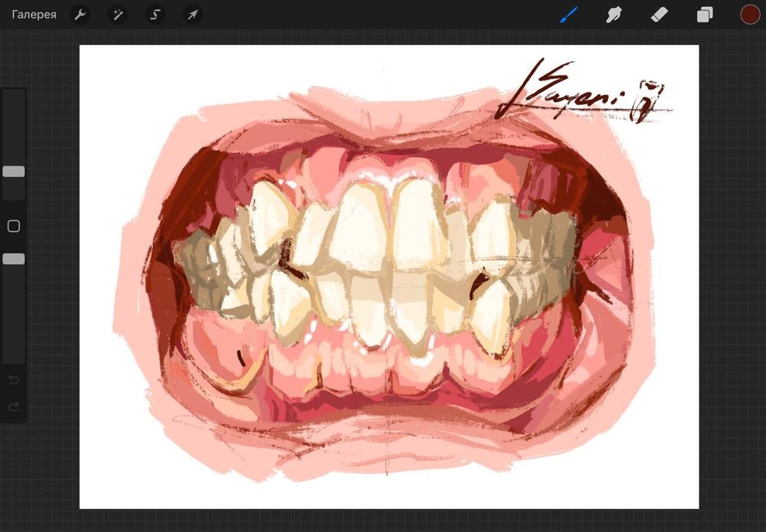Select the Eraser tool
The image size is (766, 532).
[659, 15]
